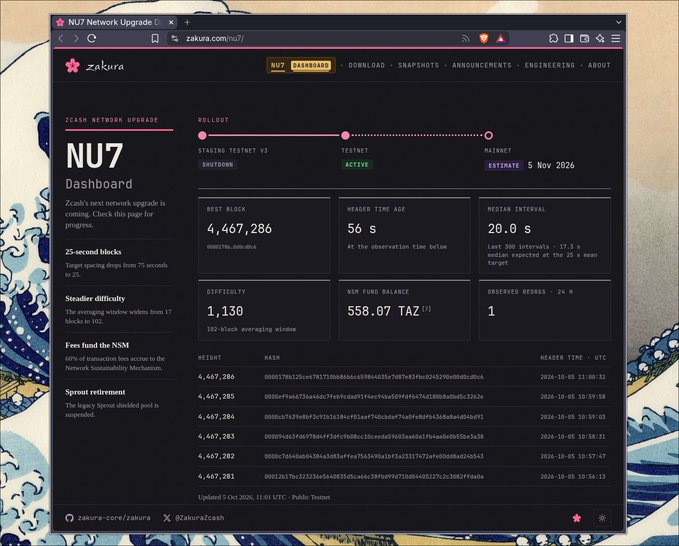
Task: Click the Header Time Age 56 s value
Action: pyautogui.click(x=362, y=229)
